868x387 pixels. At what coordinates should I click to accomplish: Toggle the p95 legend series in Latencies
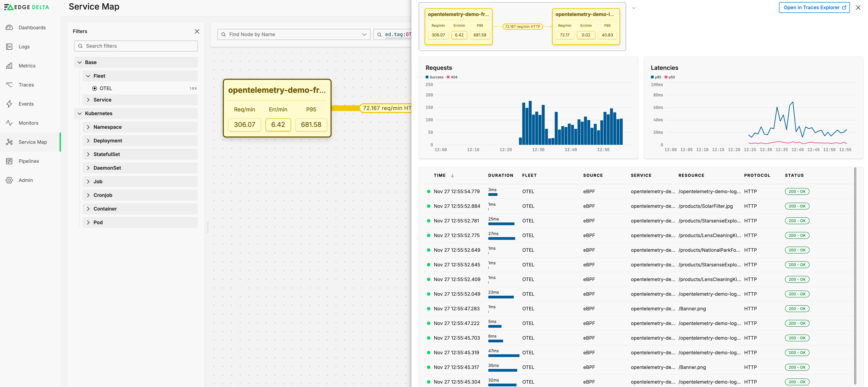656,77
